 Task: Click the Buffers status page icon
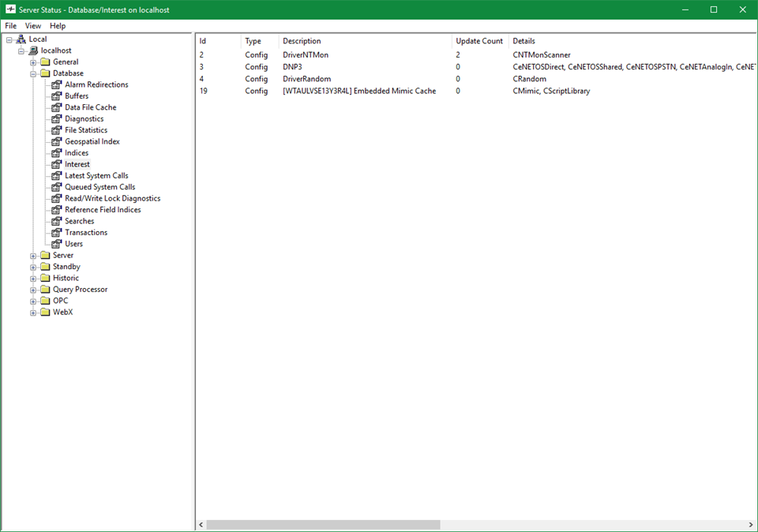pyautogui.click(x=57, y=96)
